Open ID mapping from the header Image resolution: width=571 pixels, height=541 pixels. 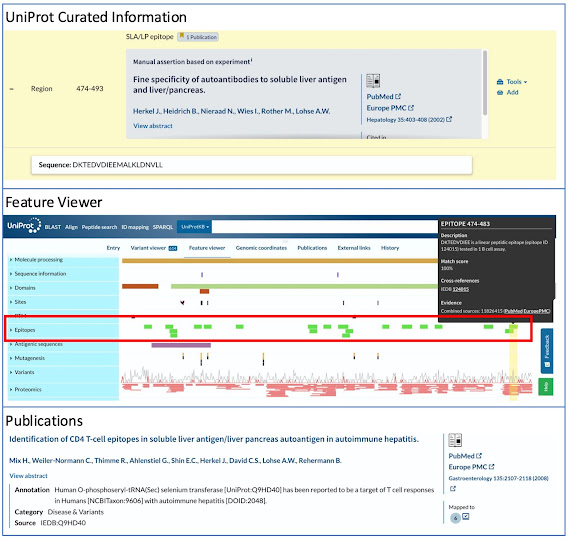pyautogui.click(x=135, y=227)
